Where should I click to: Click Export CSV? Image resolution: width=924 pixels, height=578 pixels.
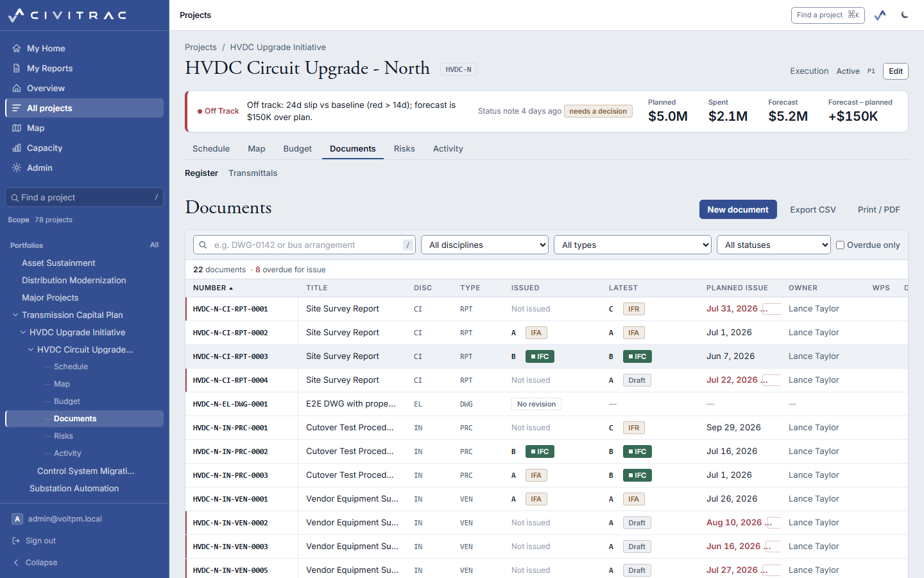[x=813, y=209]
